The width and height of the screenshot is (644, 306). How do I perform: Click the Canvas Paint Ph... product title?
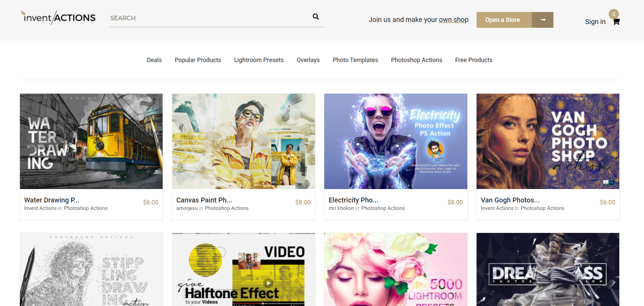(x=204, y=200)
